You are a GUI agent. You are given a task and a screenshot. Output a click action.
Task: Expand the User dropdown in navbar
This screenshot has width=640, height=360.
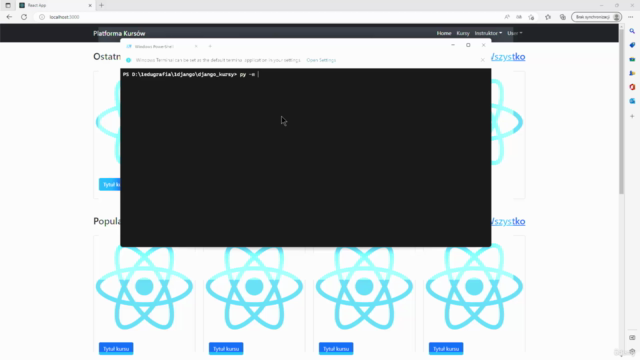pyautogui.click(x=515, y=33)
